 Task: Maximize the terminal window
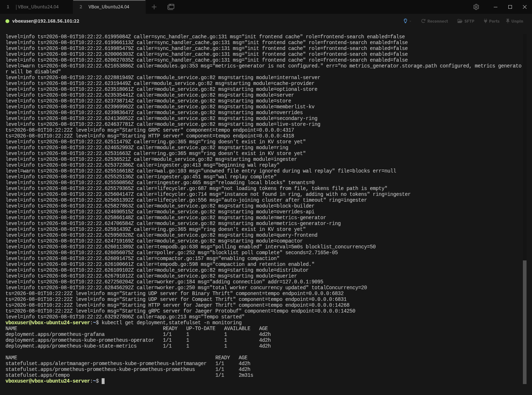tap(510, 7)
